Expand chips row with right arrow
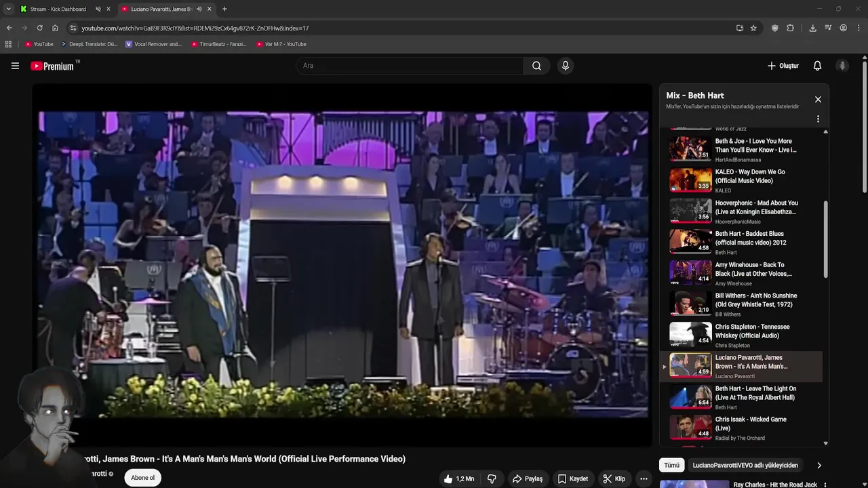868x488 pixels. point(818,465)
